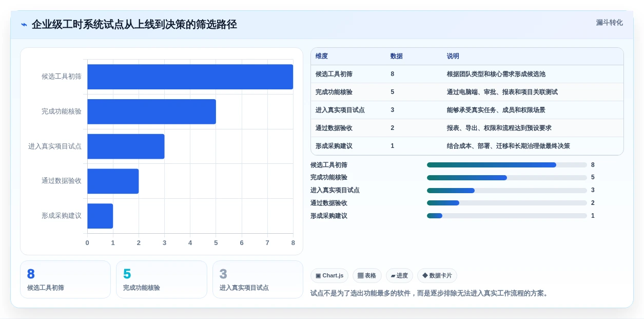Viewport: 644px width, 319px height.
Task: Click the Chart.js tag chip
Action: point(329,276)
